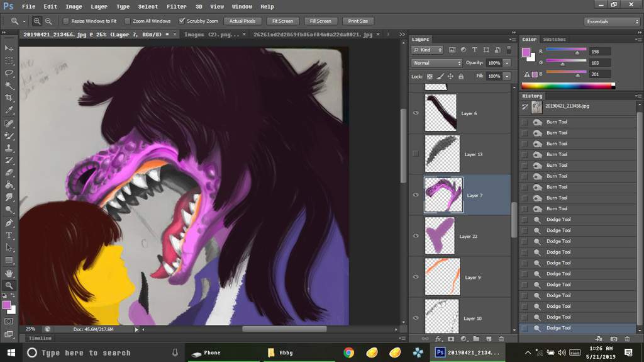This screenshot has height=362, width=644.
Task: Select the Move tool
Action: coord(9,48)
